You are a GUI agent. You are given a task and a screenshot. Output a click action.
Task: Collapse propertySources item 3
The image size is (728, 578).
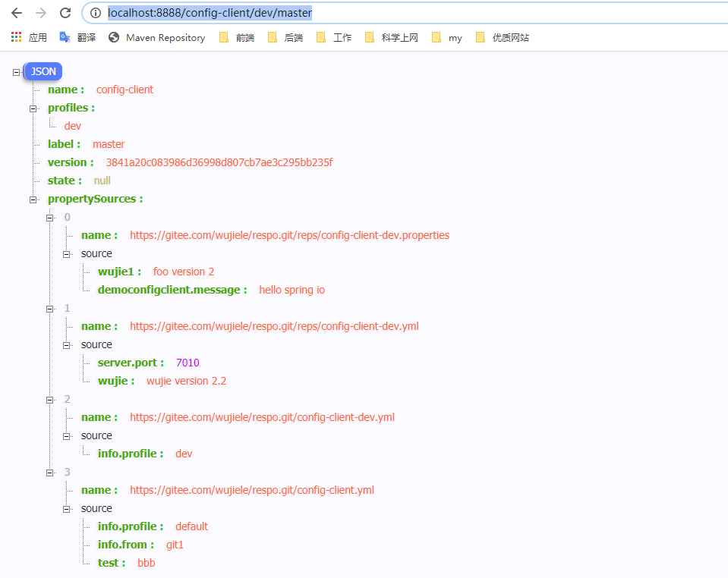(x=49, y=473)
